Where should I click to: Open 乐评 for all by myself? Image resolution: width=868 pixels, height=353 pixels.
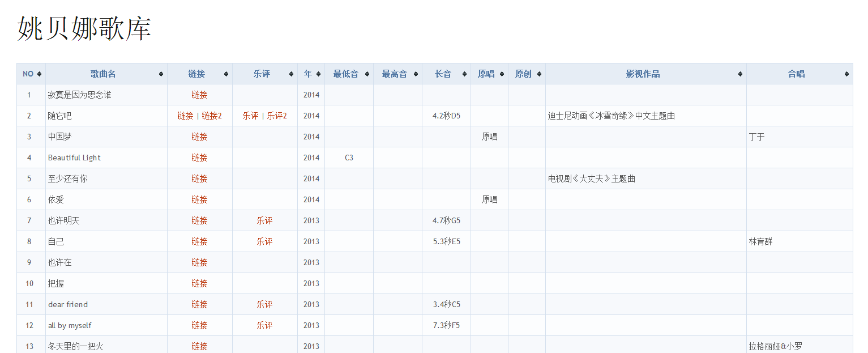(264, 326)
